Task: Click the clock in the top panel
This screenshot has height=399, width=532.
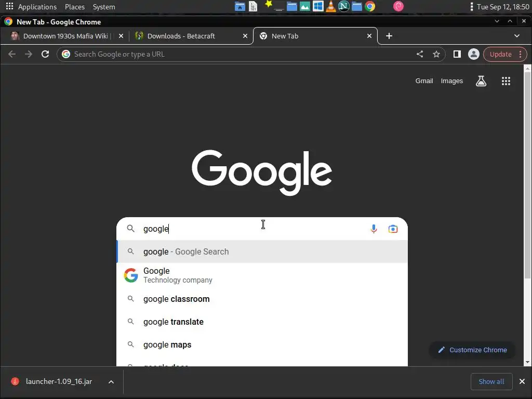Action: tap(503, 7)
